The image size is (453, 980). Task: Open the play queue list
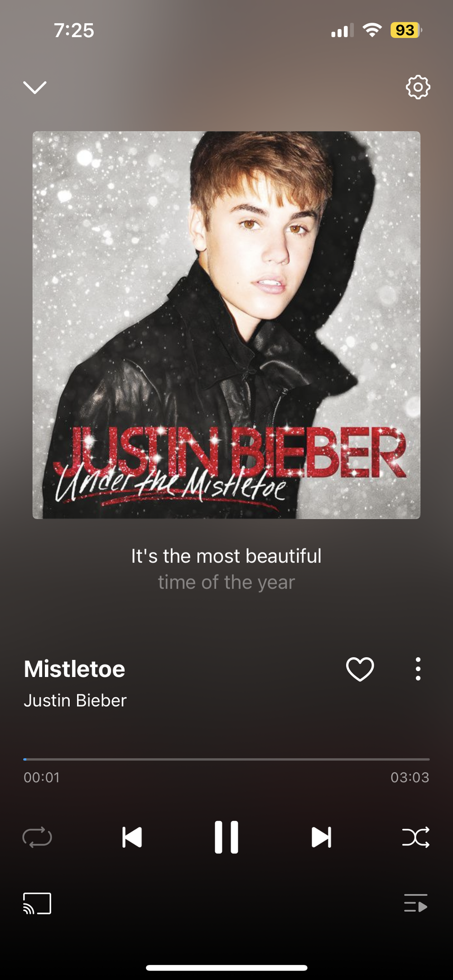click(x=416, y=903)
